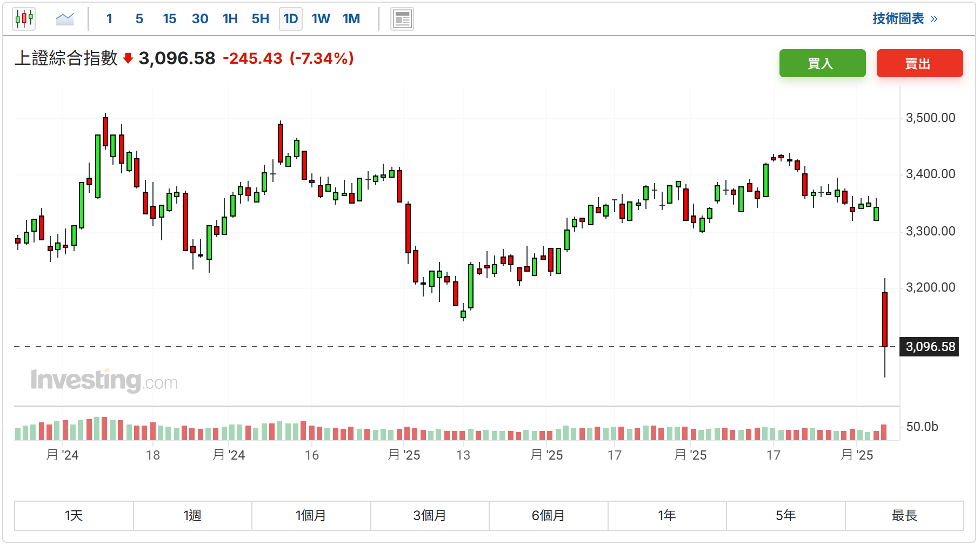Show the 1週 time range

point(192,516)
